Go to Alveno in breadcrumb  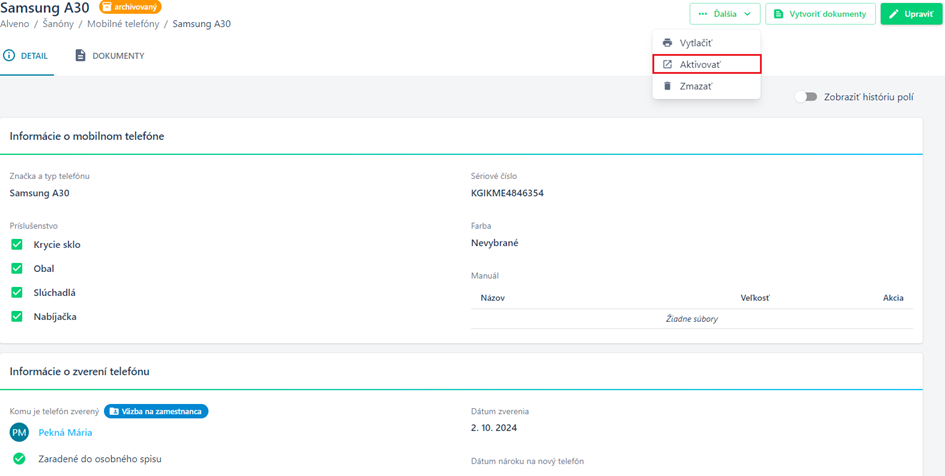pos(14,24)
